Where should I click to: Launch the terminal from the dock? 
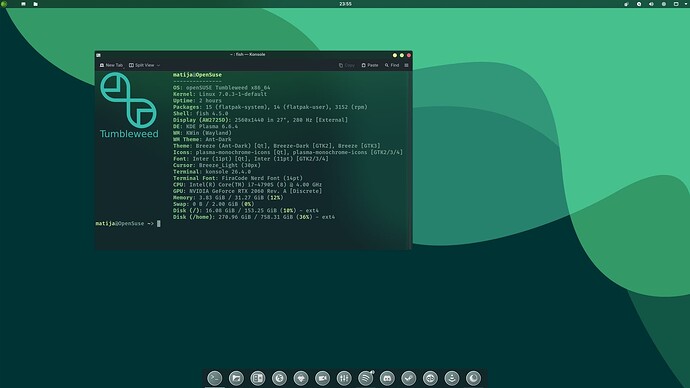(x=215, y=378)
